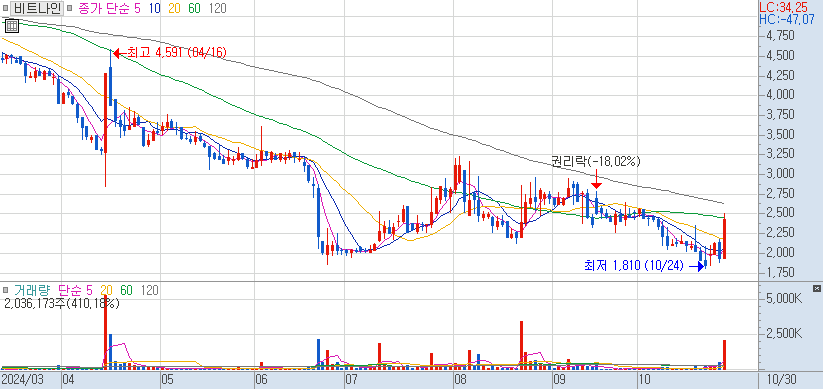Click the 2,000 price axis label
Viewport: 823px width, 389px height.
pyautogui.click(x=780, y=253)
